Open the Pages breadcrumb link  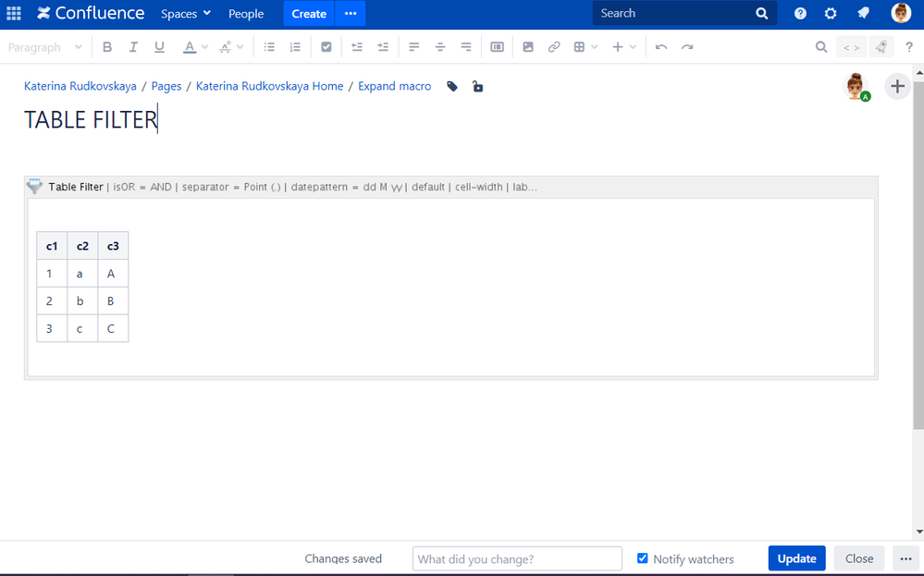click(x=166, y=86)
